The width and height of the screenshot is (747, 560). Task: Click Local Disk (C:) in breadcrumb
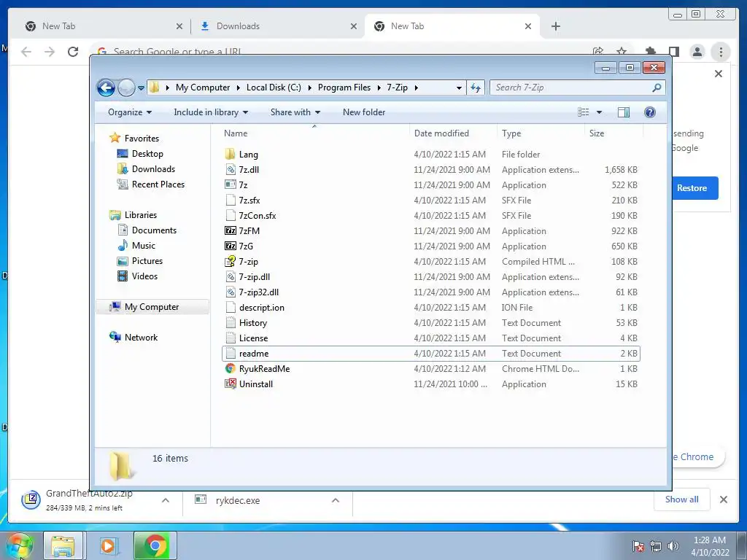pos(274,87)
